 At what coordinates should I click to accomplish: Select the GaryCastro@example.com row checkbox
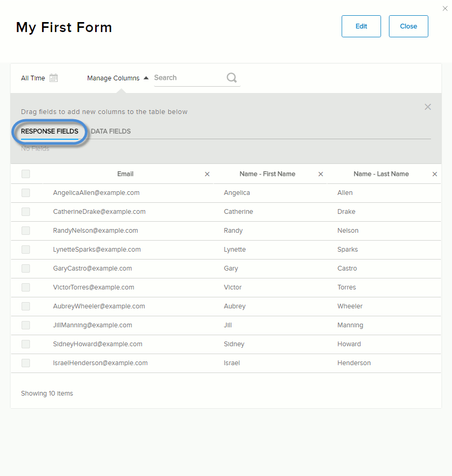26,268
